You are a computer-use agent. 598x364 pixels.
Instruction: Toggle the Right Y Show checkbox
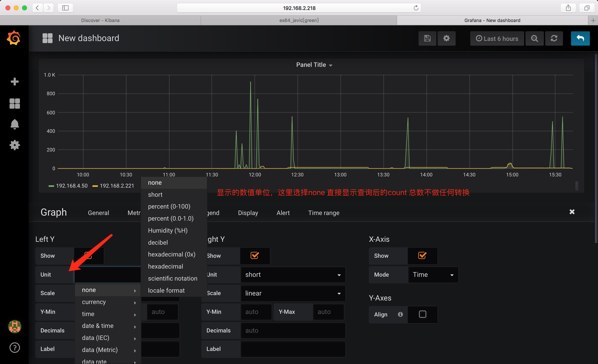tap(255, 255)
